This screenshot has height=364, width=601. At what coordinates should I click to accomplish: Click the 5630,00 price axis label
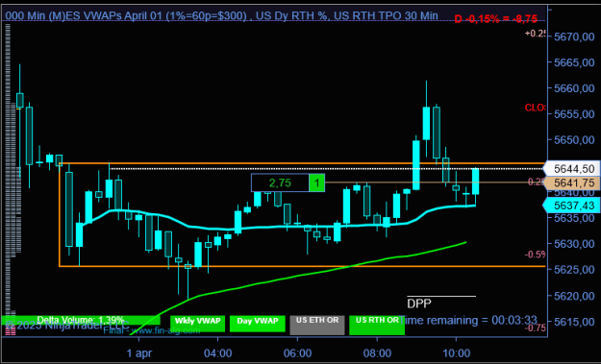pos(574,244)
